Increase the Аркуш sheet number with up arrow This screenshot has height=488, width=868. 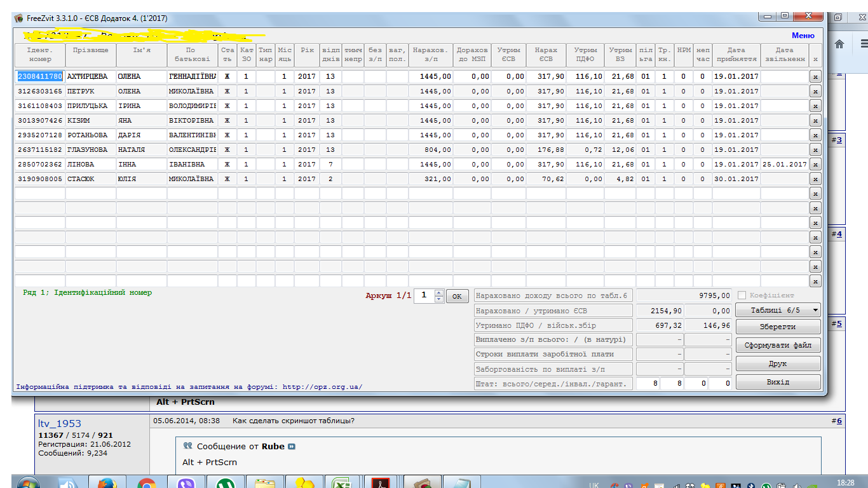438,292
